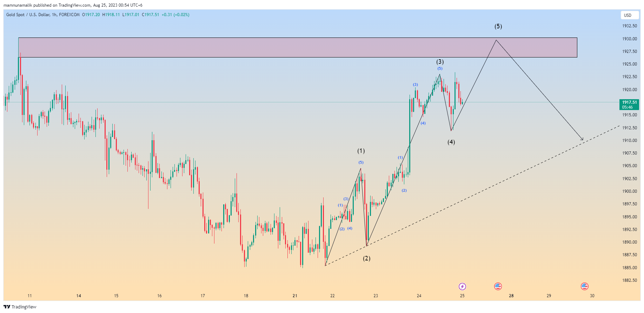This screenshot has height=313, width=644.
Task: Click date 25 on the time axis
Action: click(x=462, y=296)
